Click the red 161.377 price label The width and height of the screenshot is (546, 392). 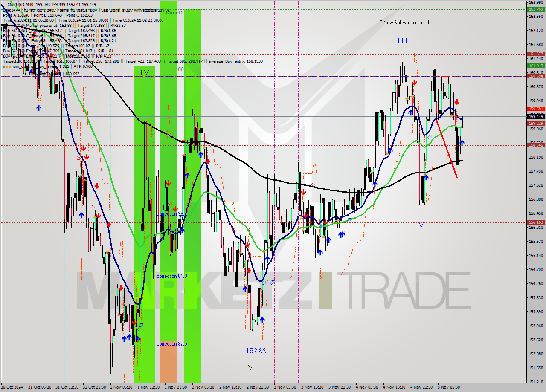[x=535, y=54]
